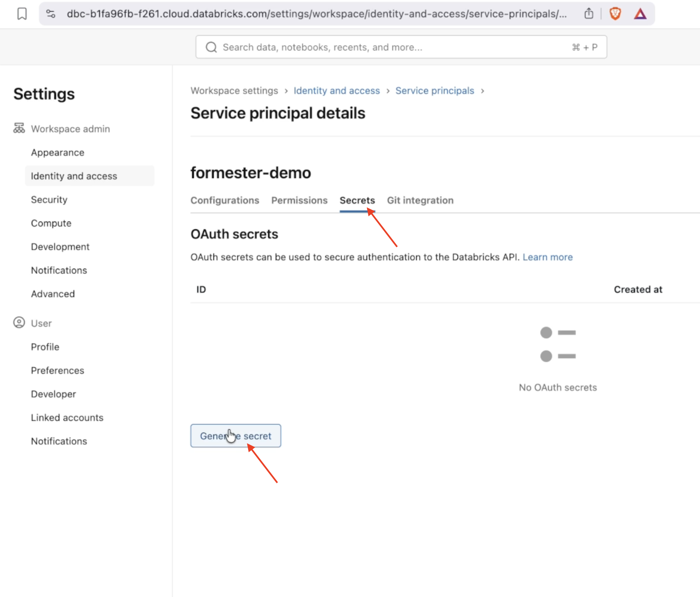Click the search magnifier icon

click(x=211, y=47)
